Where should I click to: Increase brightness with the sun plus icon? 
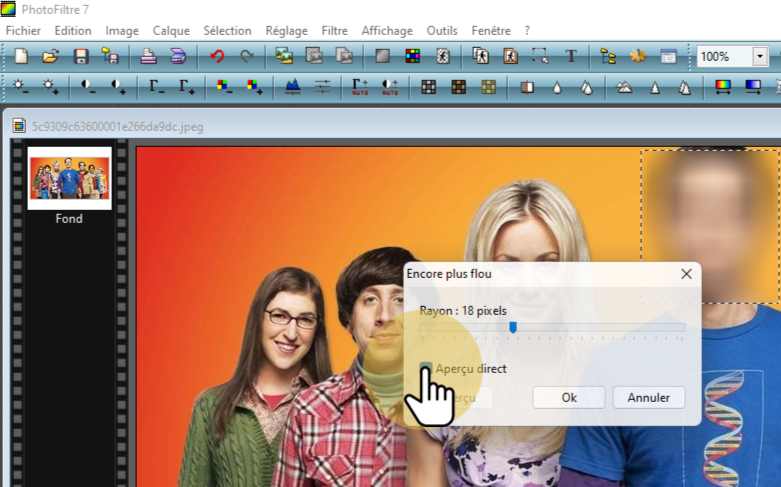click(x=50, y=87)
